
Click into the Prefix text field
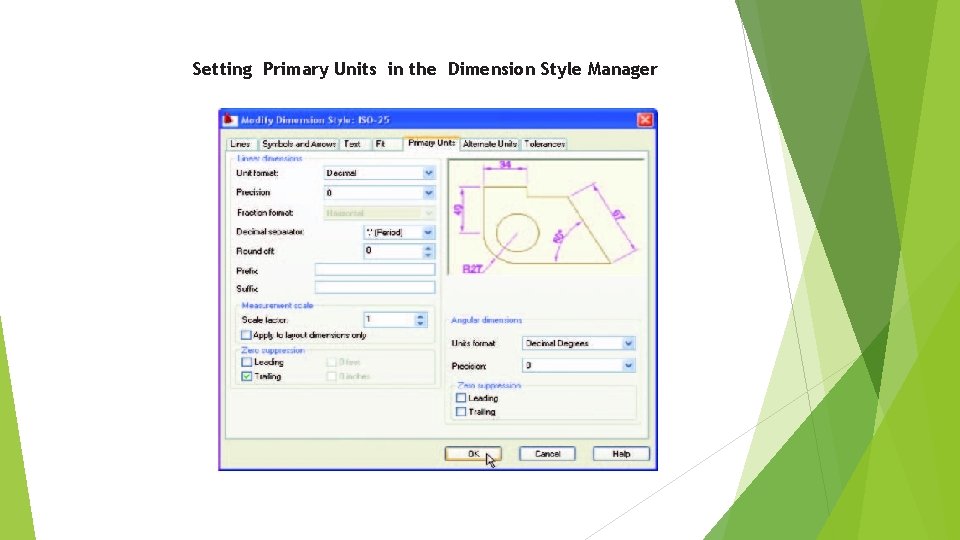pyautogui.click(x=375, y=269)
